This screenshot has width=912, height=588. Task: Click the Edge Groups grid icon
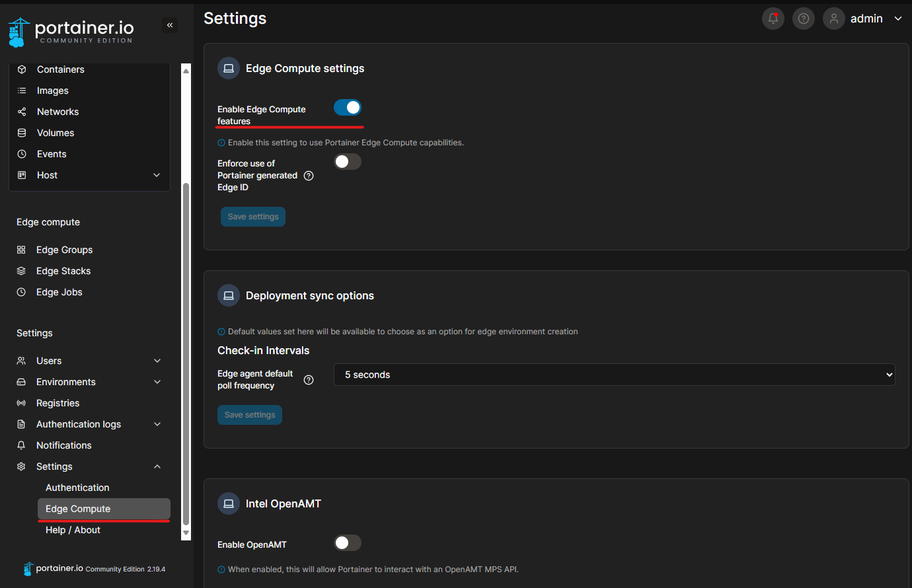click(21, 250)
